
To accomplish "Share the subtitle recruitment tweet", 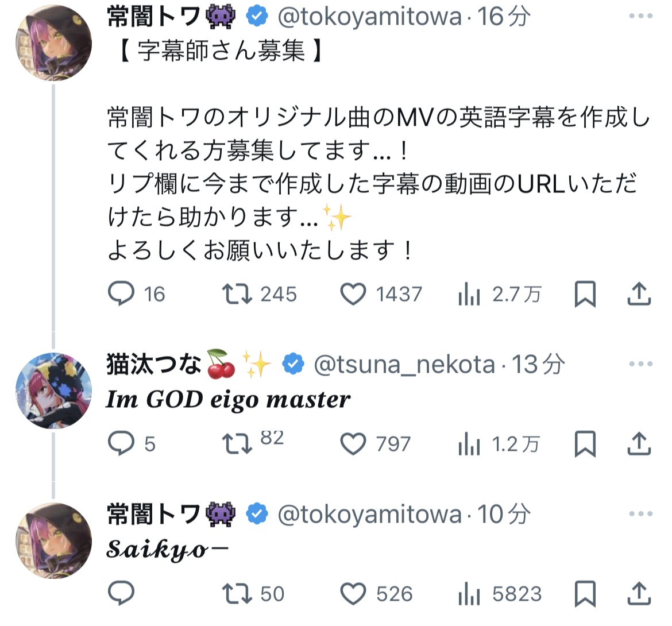I will coord(638,294).
